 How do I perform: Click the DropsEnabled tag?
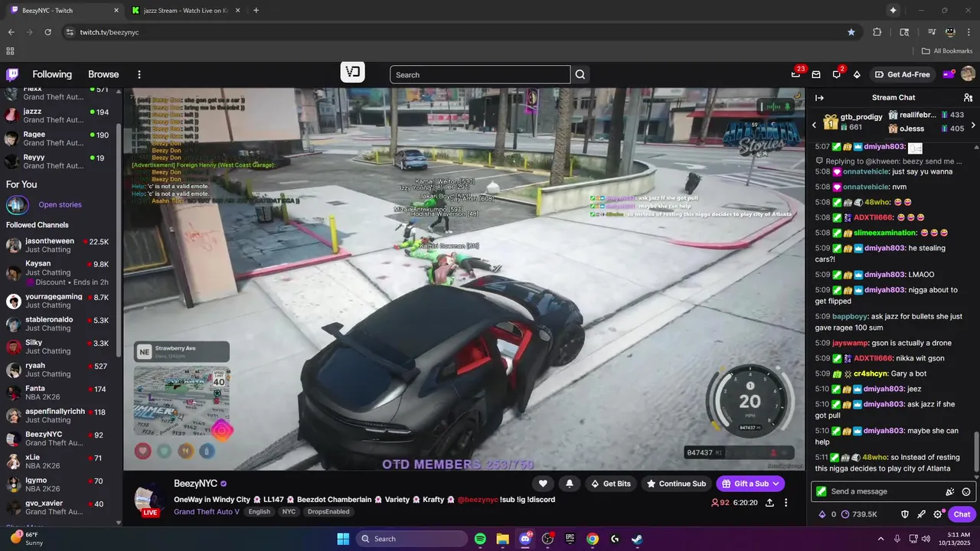click(330, 511)
